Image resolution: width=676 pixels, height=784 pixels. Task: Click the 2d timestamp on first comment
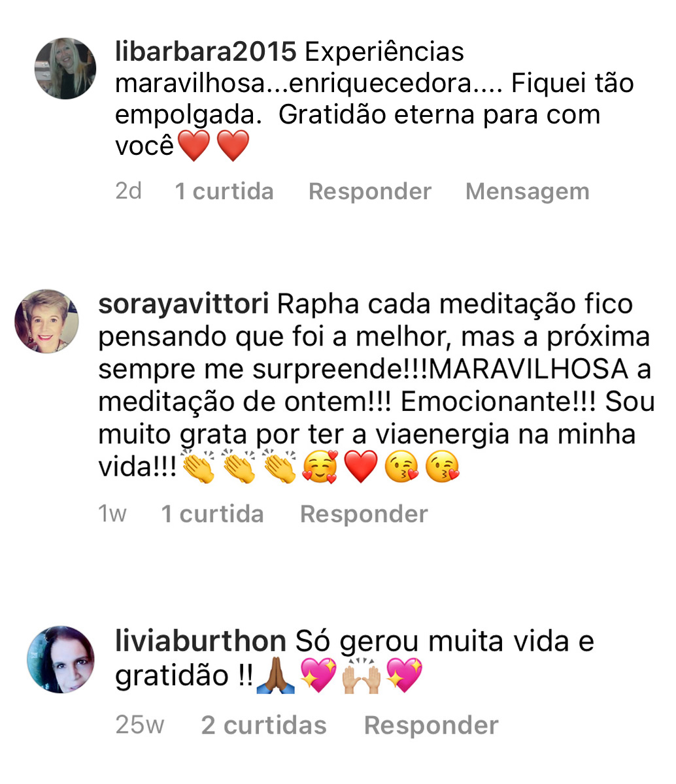tap(128, 191)
